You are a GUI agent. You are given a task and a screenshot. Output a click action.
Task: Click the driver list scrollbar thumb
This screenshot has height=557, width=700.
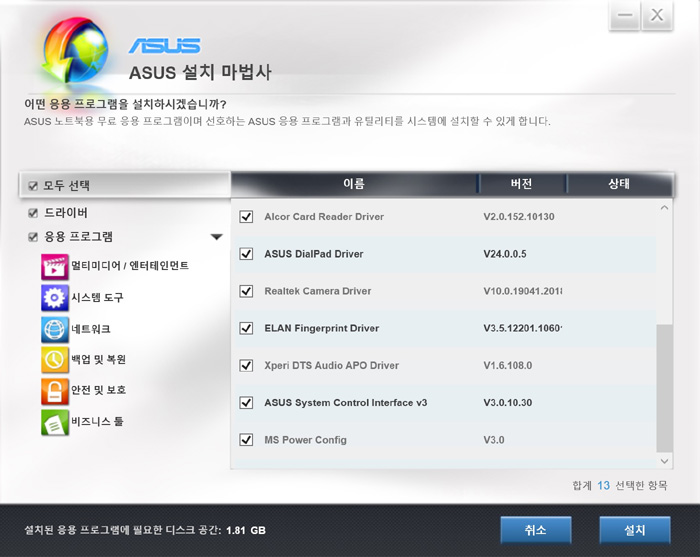[x=664, y=388]
